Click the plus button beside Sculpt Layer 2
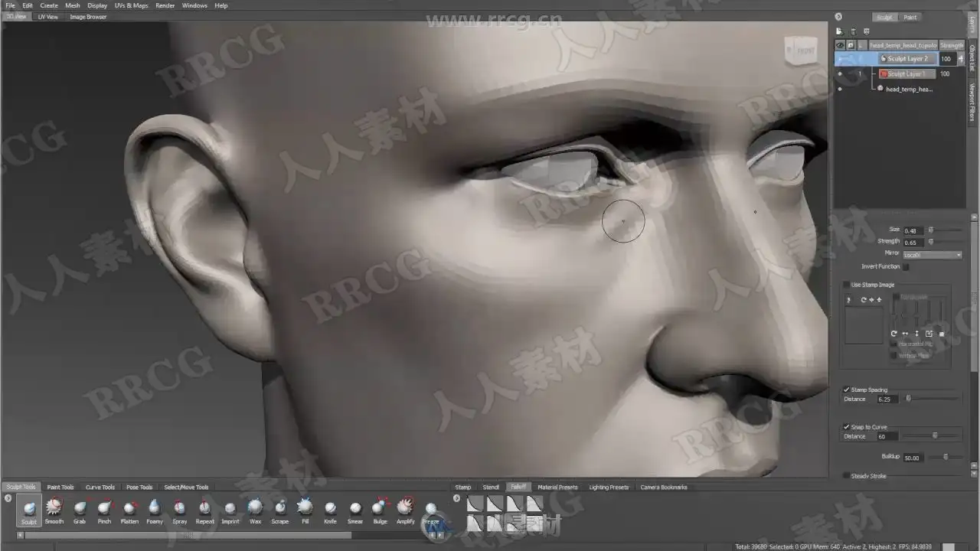The width and height of the screenshot is (980, 551). pyautogui.click(x=961, y=59)
